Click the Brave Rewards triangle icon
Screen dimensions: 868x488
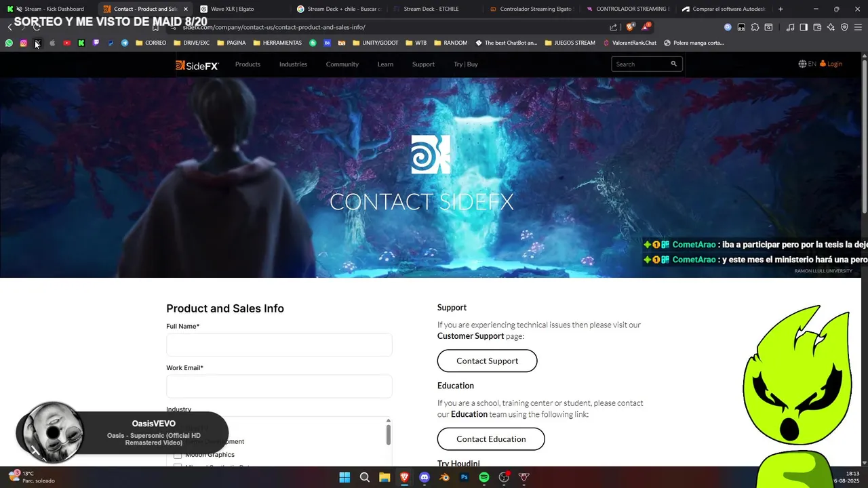tap(646, 27)
